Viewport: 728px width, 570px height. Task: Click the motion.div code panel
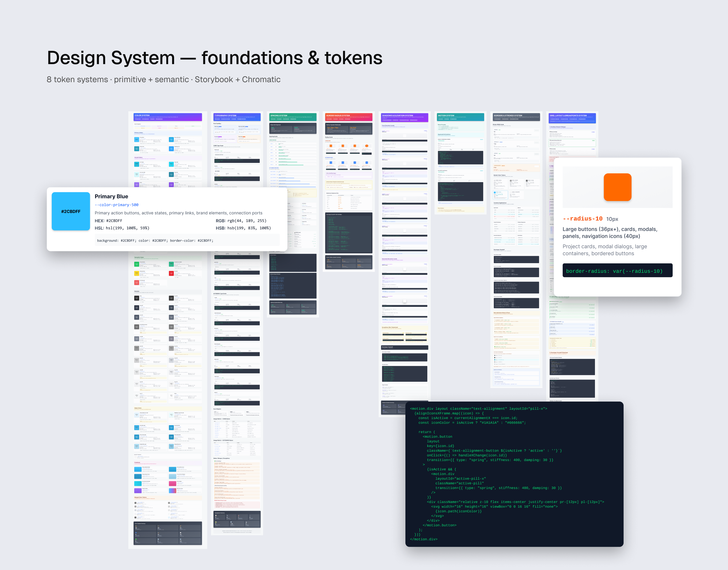coord(514,474)
